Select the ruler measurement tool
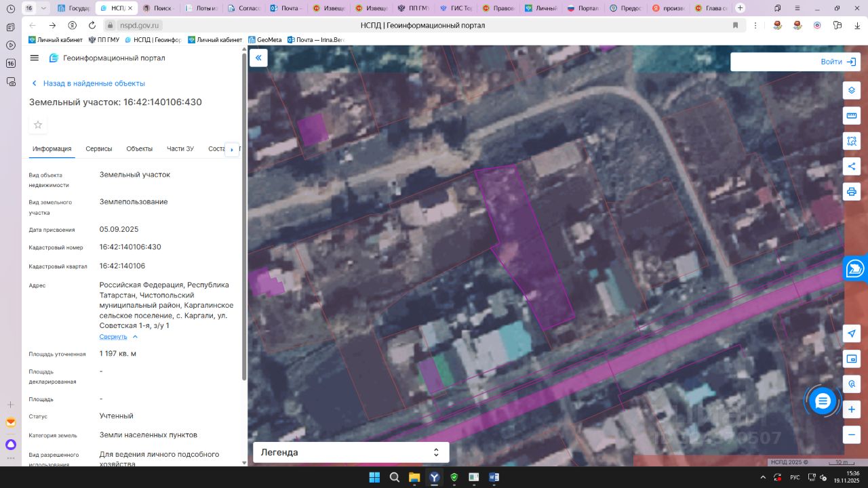The image size is (868, 488). pos(852,116)
